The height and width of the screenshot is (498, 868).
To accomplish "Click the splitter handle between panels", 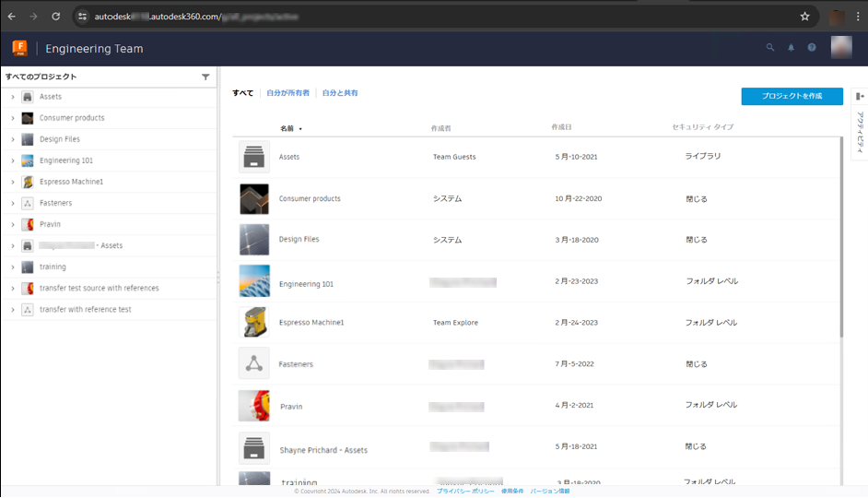I will [x=218, y=277].
